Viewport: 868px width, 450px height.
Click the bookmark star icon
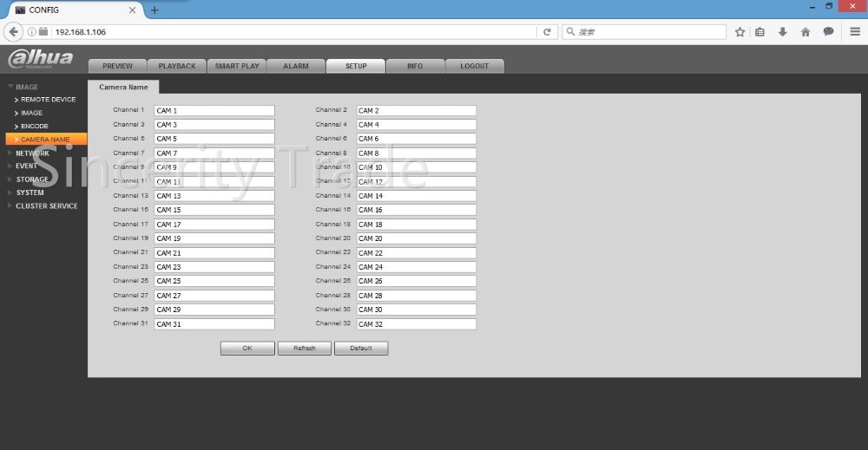point(740,32)
